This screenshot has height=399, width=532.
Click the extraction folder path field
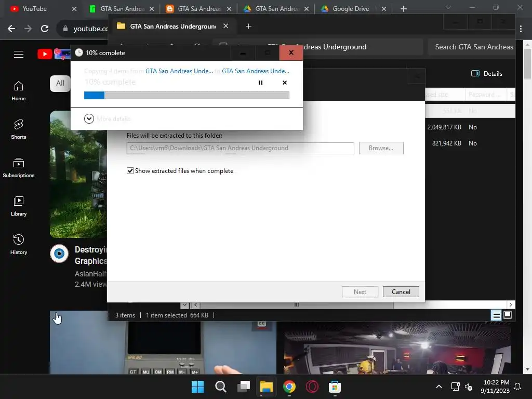240,148
